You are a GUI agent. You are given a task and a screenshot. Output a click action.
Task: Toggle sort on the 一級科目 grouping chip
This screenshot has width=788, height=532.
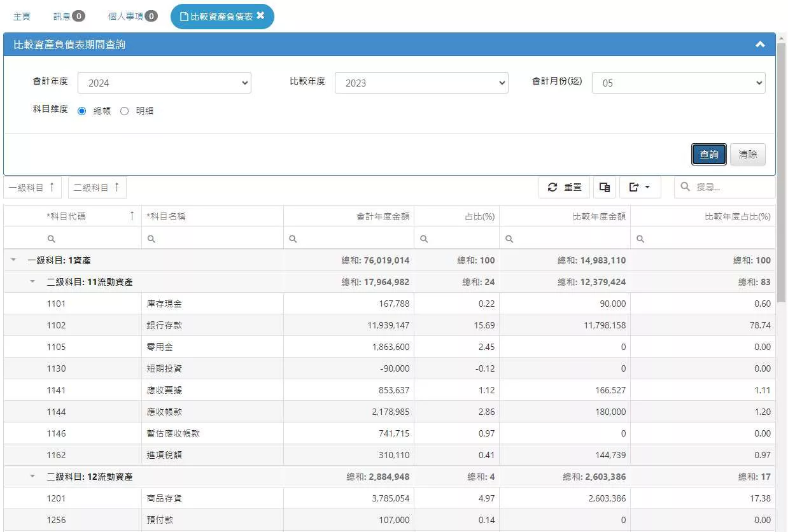click(34, 187)
